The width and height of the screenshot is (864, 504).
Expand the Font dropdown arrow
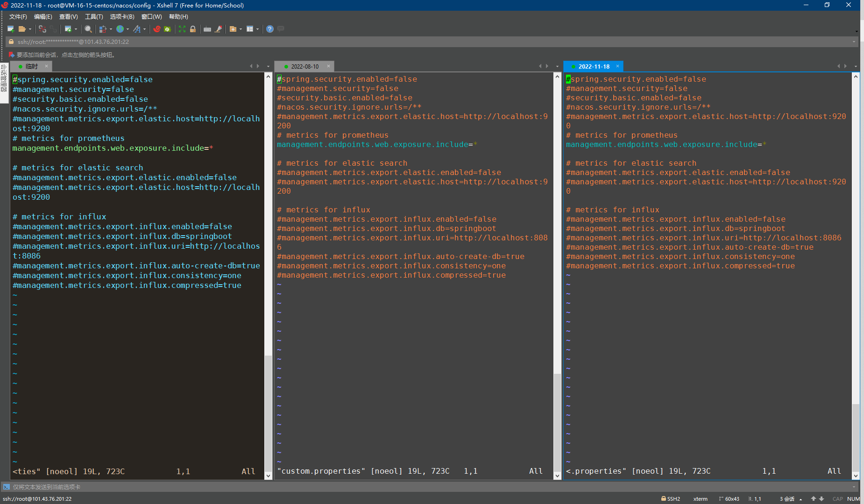coord(144,29)
